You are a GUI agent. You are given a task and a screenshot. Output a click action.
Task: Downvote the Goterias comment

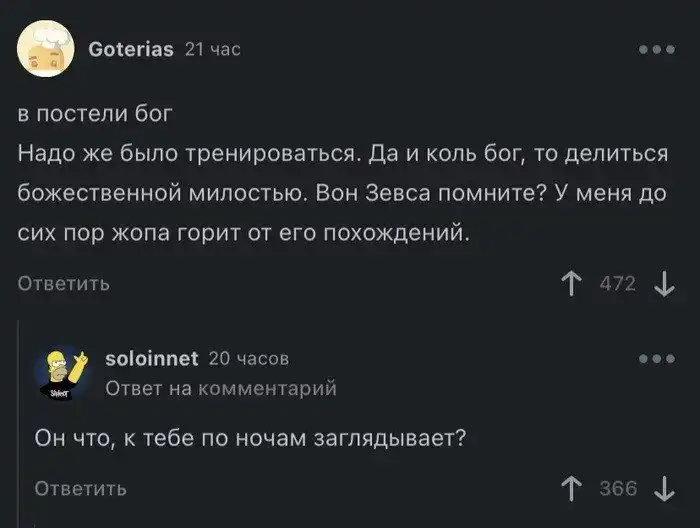pyautogui.click(x=663, y=284)
